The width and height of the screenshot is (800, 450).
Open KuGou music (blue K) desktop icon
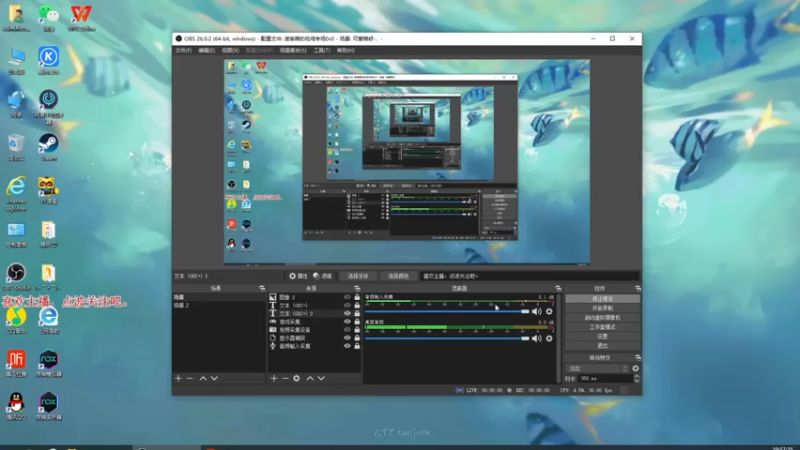(48, 61)
